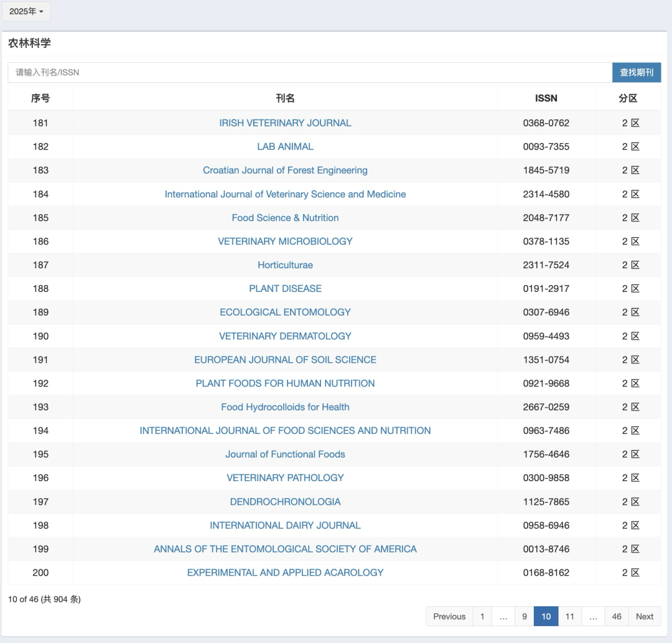Select ISSN 0921-9668 cell
Viewport: 672px width, 643px height.
(x=546, y=383)
